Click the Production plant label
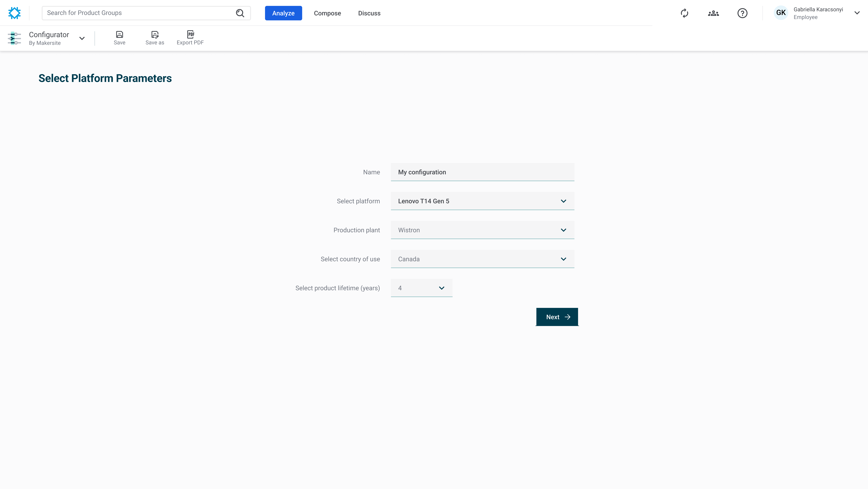The image size is (868, 489). tap(357, 230)
